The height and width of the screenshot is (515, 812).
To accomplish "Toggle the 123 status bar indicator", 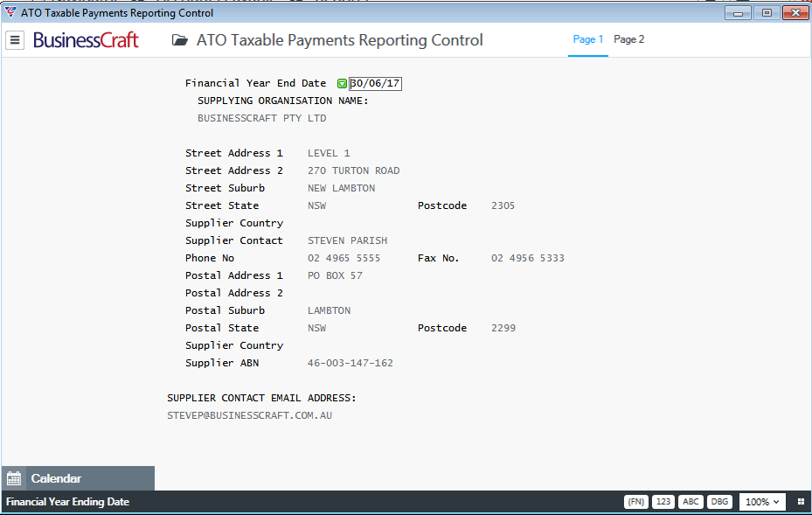I will (x=663, y=502).
